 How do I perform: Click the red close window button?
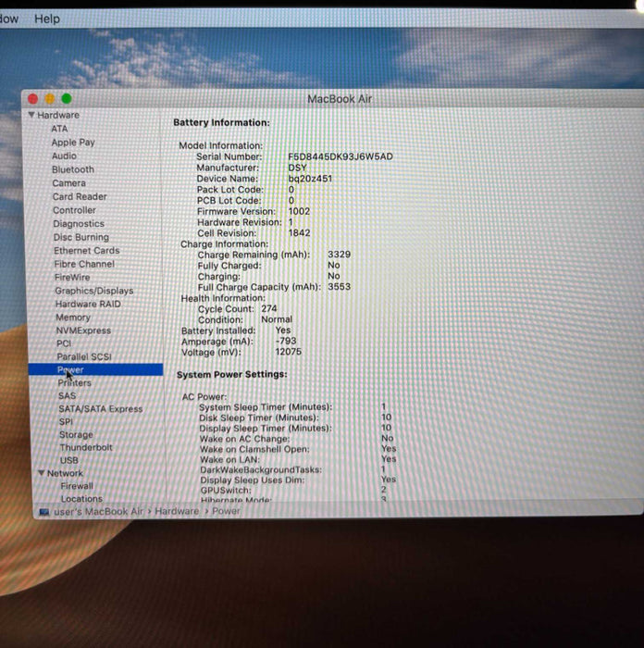32,99
